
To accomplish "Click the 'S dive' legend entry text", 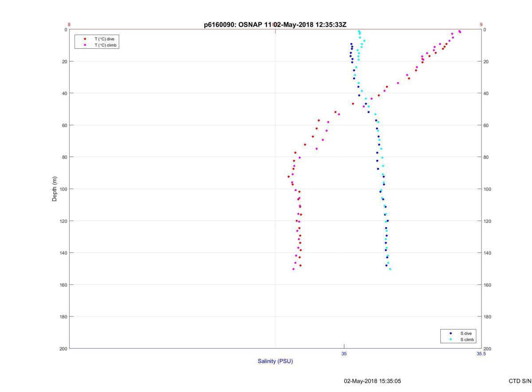I will [x=465, y=333].
